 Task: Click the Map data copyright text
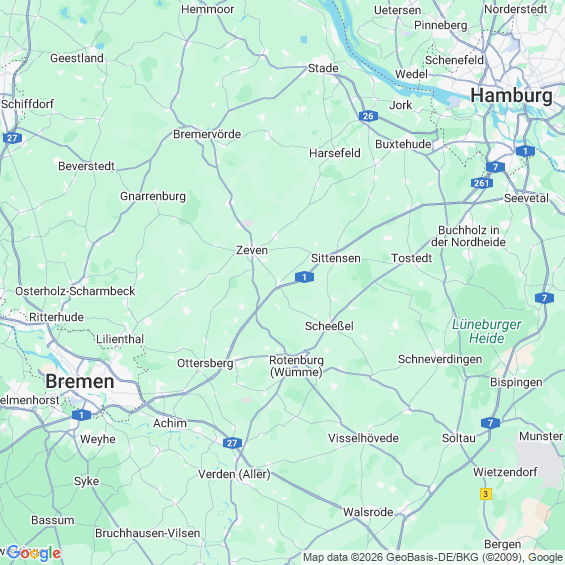[432, 557]
